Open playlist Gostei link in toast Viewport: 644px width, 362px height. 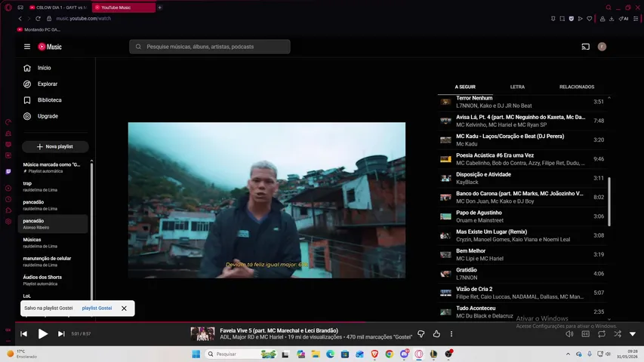pos(97,308)
